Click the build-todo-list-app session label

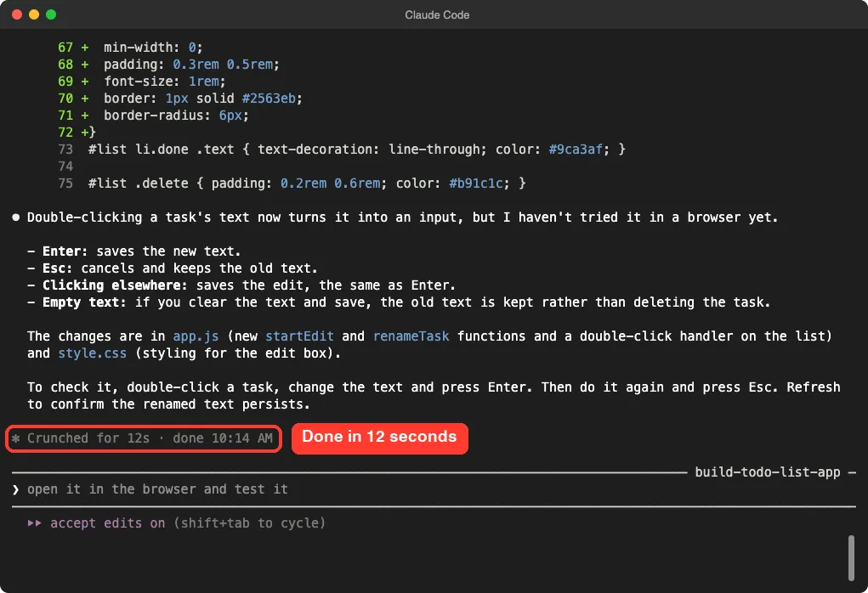(767, 472)
